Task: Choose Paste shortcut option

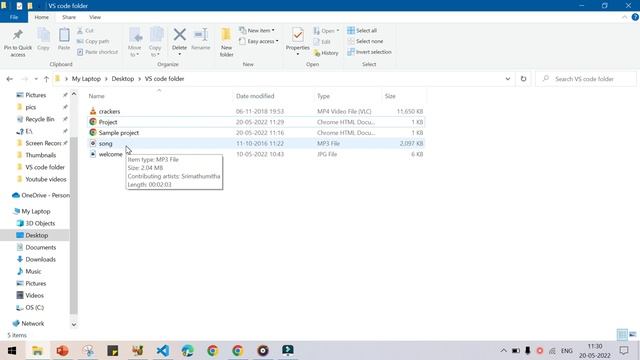Action: coord(98,52)
